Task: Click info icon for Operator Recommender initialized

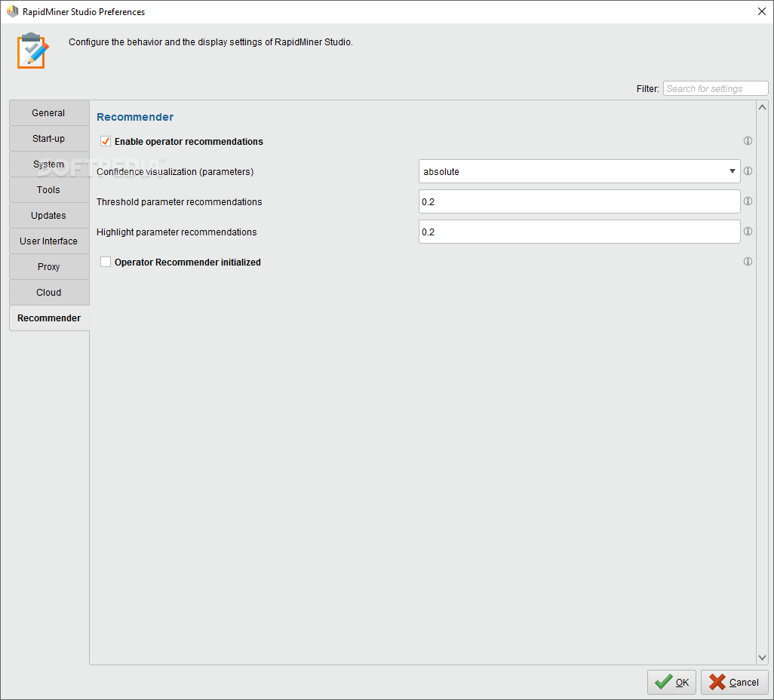Action: click(748, 261)
